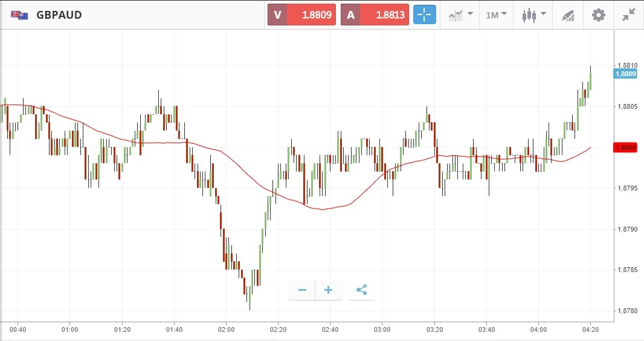Click the V sell price 1.8809 button
644x341 pixels.
[301, 15]
